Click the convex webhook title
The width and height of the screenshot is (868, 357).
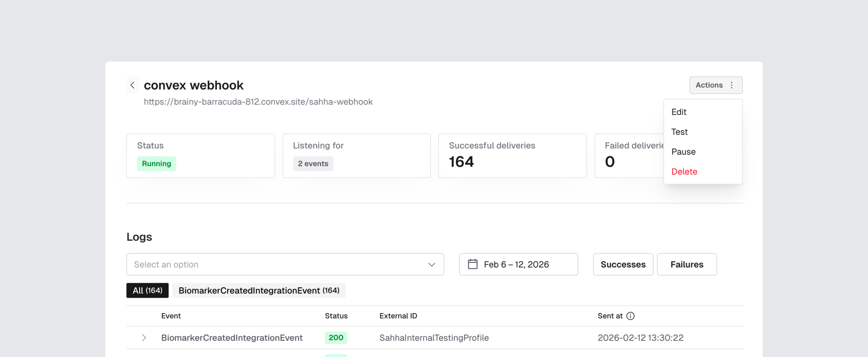(193, 85)
